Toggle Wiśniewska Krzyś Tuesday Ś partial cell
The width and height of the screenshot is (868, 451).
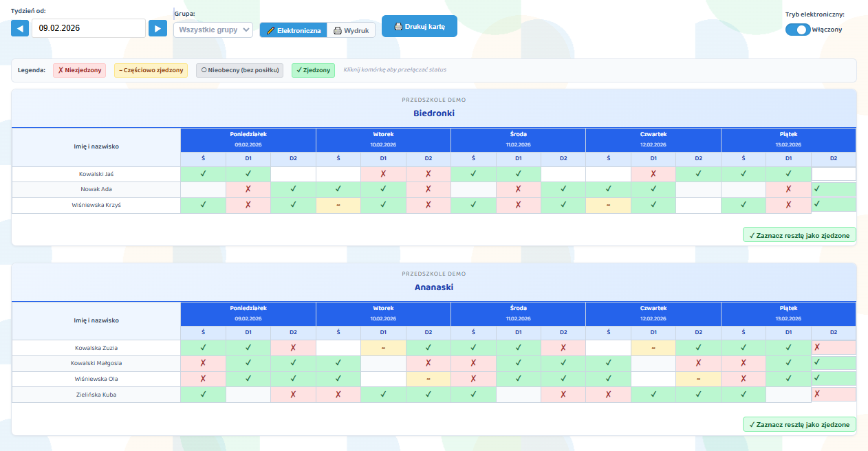pos(338,205)
